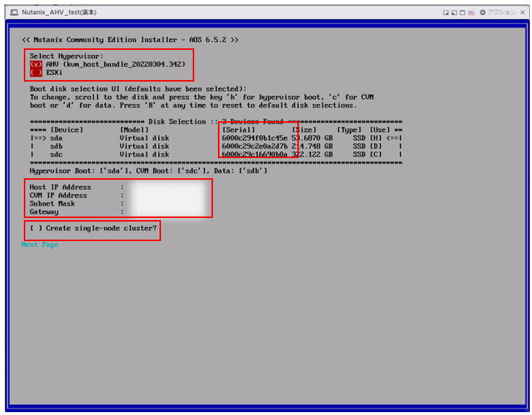Select the sda disk row

pos(216,138)
